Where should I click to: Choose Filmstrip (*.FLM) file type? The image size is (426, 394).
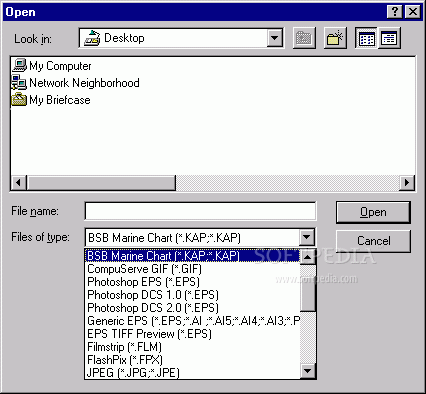pos(193,347)
